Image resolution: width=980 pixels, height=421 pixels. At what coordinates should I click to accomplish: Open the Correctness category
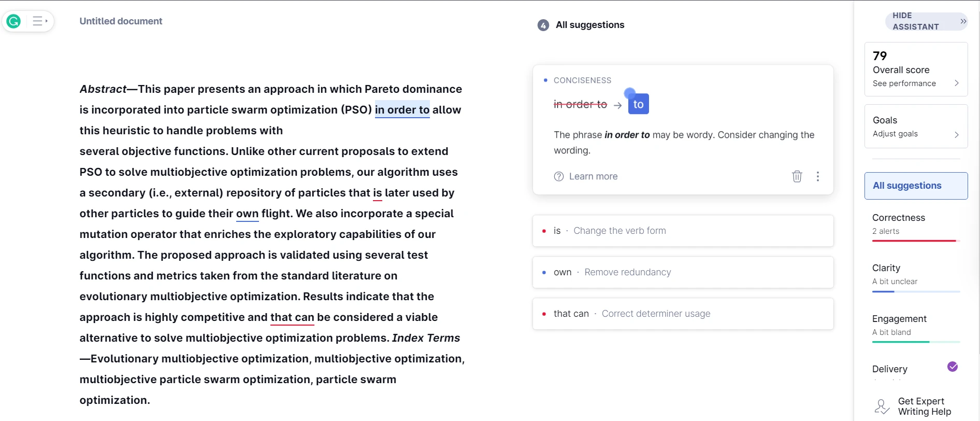tap(916, 224)
